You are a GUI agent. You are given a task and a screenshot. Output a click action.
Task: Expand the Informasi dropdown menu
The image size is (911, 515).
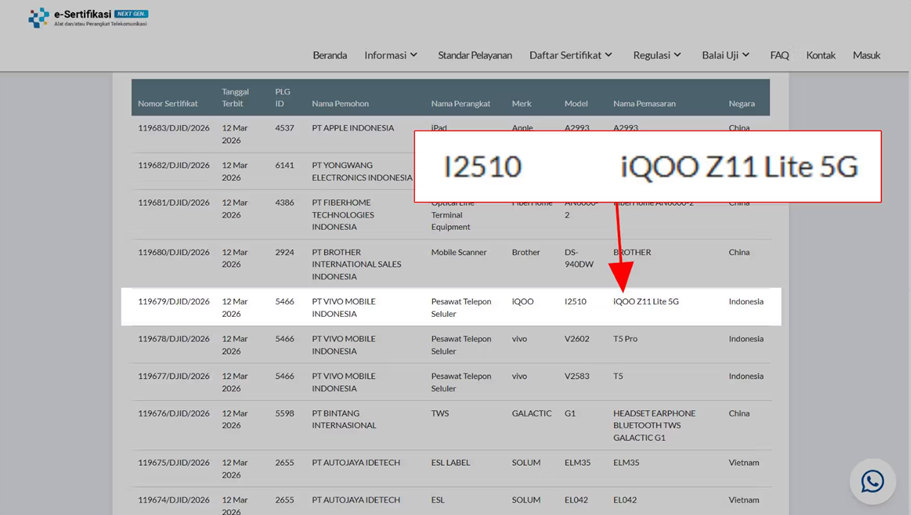click(x=390, y=55)
